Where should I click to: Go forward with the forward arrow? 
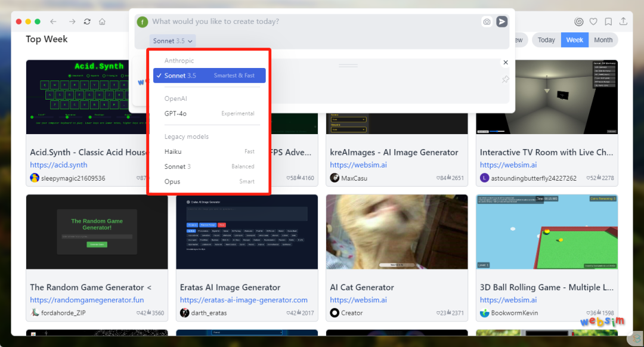72,22
